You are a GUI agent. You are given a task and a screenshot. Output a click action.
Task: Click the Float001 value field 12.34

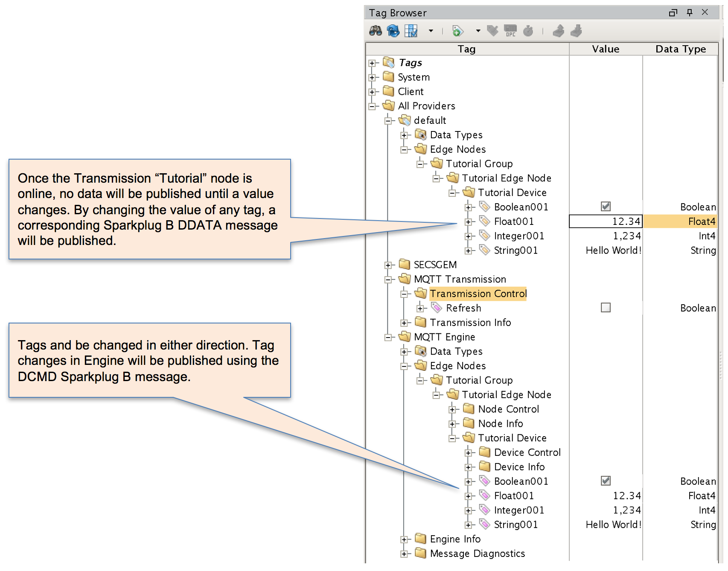pyautogui.click(x=606, y=221)
